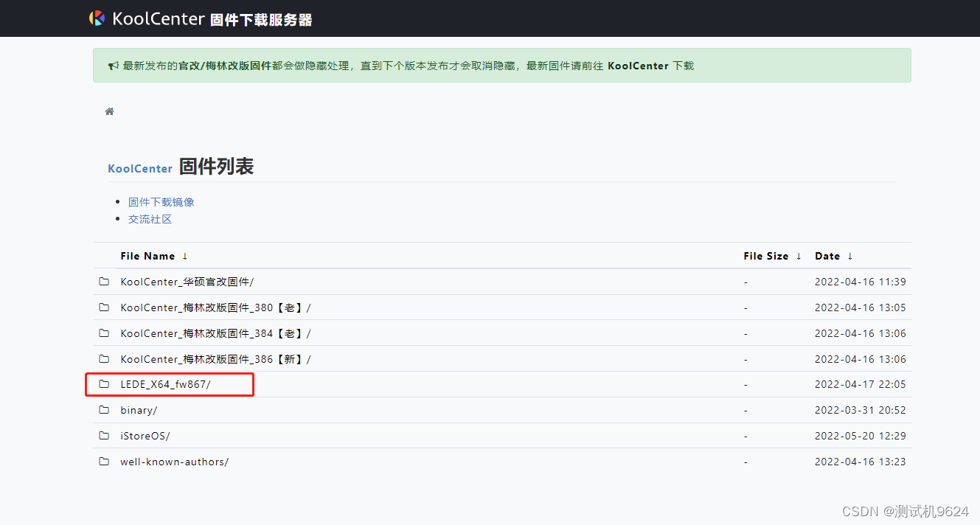Click folder icon for 梅林改版固件_386 row
Image resolution: width=980 pixels, height=525 pixels.
104,359
